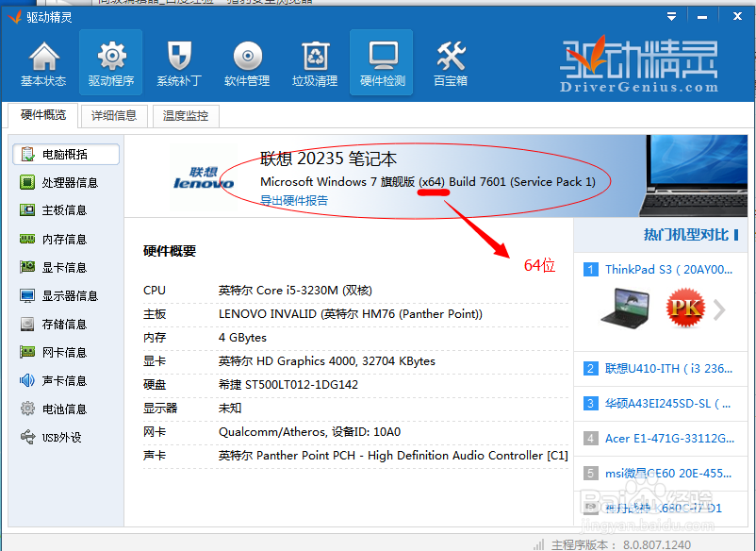The height and width of the screenshot is (551, 756).
Task: Click the USB外设 usb icon
Action: 27,437
